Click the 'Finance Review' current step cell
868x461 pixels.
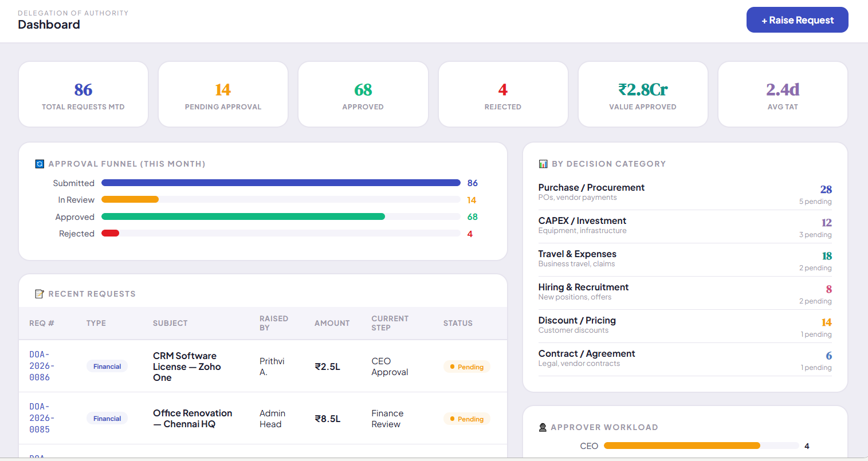[387, 419]
